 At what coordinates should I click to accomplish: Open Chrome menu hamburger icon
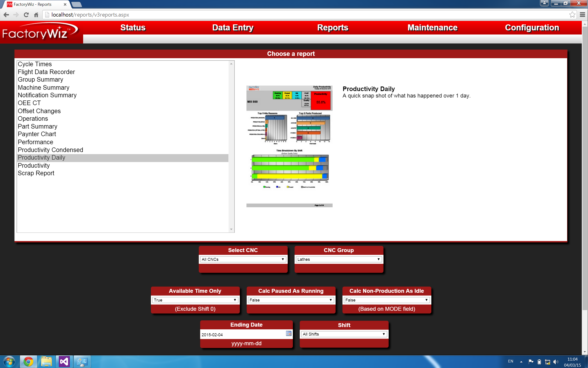582,15
